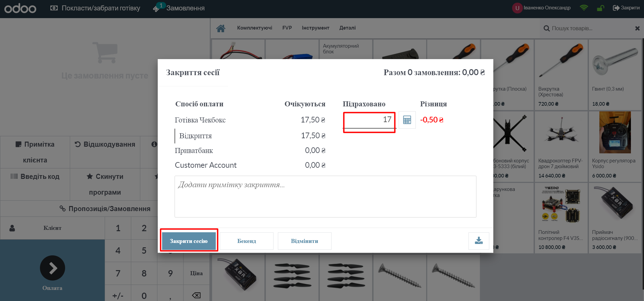Cancel with the Відмінити button

(304, 241)
